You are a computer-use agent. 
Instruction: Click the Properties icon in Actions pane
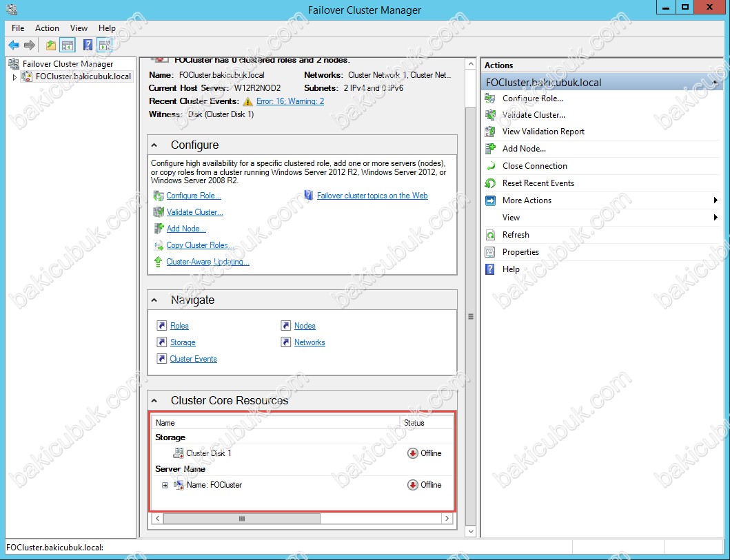click(490, 252)
